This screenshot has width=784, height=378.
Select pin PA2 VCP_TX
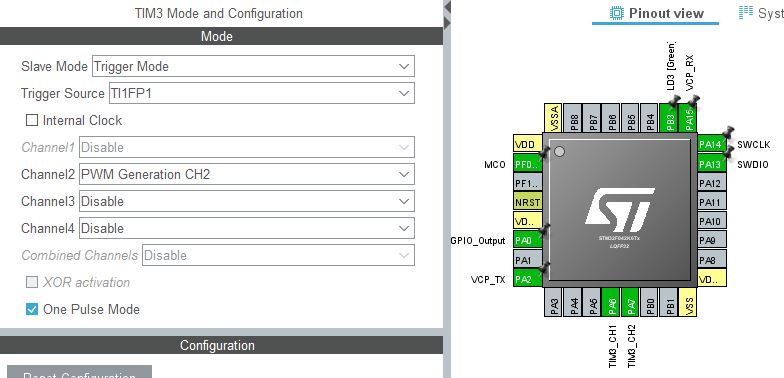[528, 279]
